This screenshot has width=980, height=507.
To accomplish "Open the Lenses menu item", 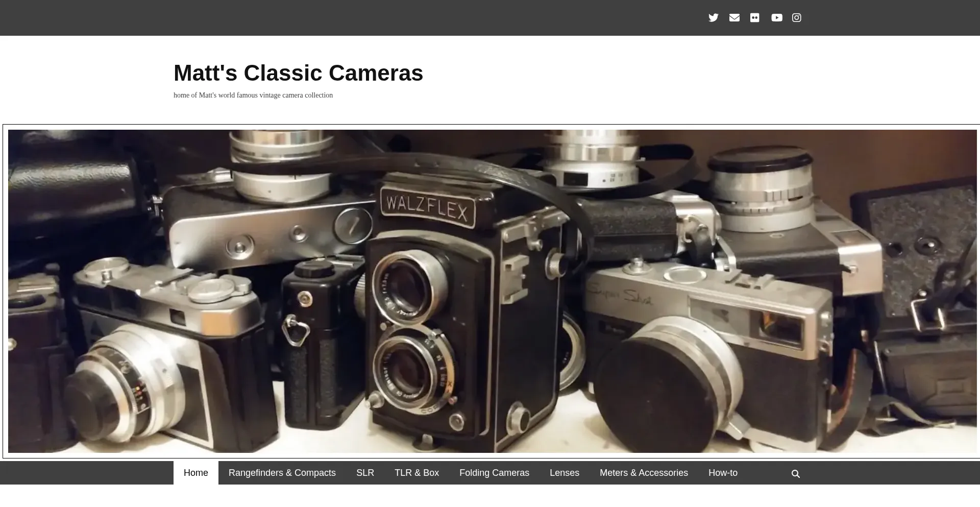I will (x=564, y=473).
